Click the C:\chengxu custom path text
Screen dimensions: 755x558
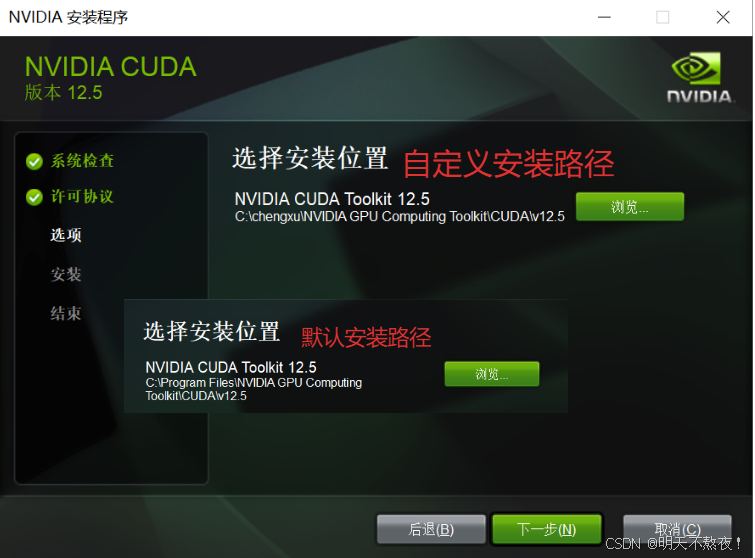[x=400, y=217]
